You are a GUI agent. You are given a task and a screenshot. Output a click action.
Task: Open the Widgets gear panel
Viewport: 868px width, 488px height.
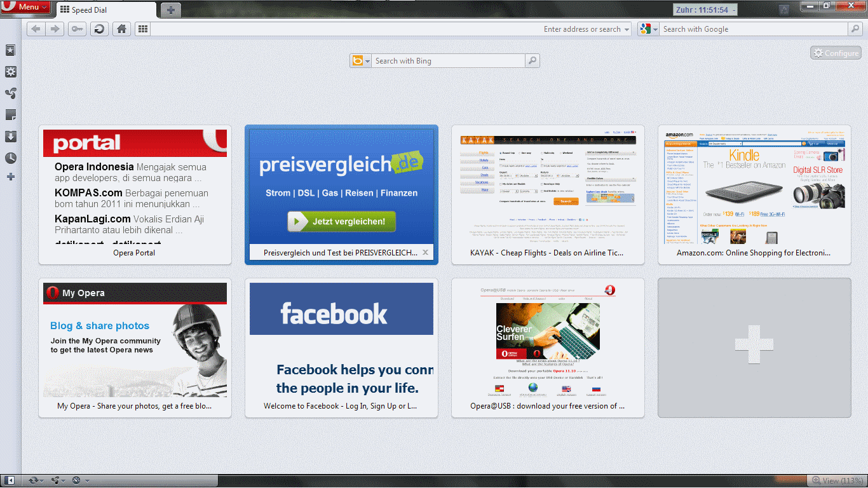[10, 72]
